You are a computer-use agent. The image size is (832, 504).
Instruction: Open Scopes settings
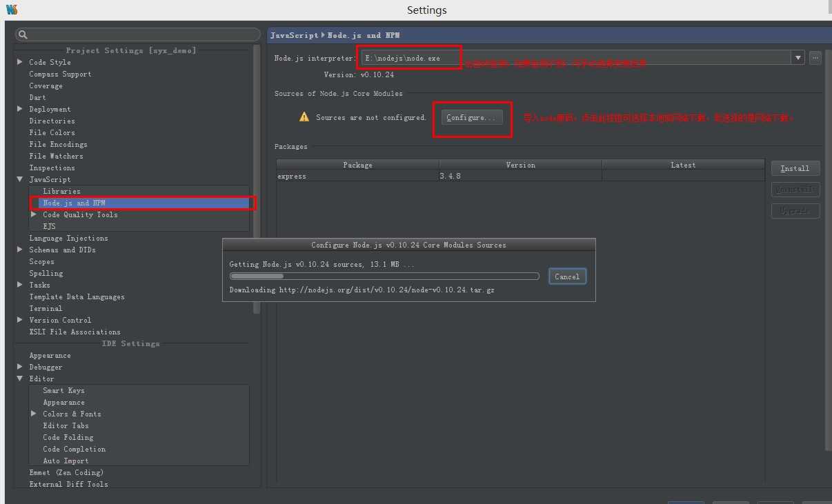coord(41,261)
